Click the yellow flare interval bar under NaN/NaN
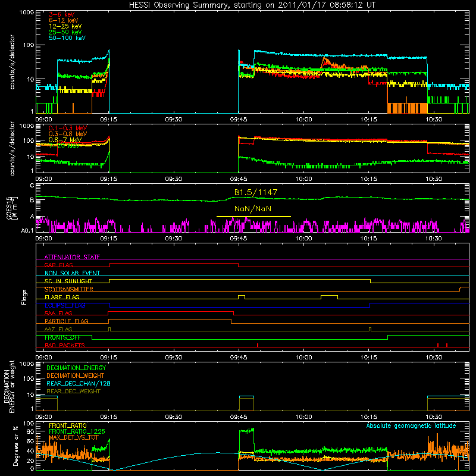Viewport: 476px width, 476px height. 254,217
